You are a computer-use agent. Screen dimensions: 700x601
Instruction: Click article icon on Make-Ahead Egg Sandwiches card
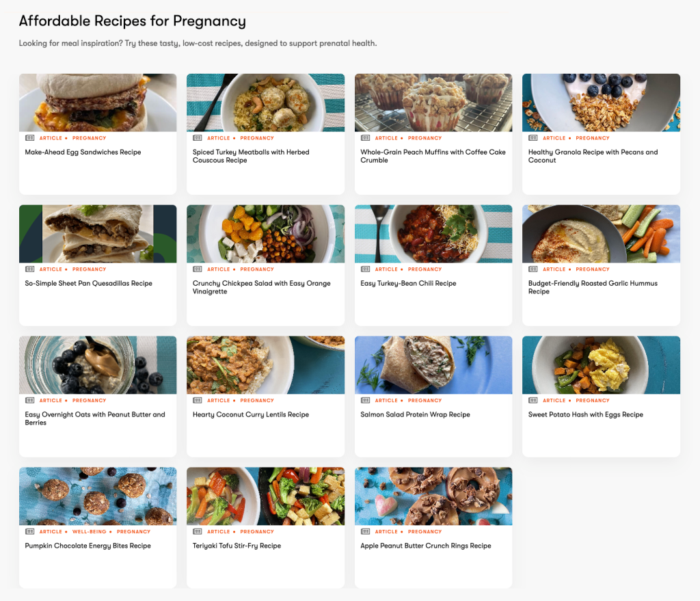(29, 138)
